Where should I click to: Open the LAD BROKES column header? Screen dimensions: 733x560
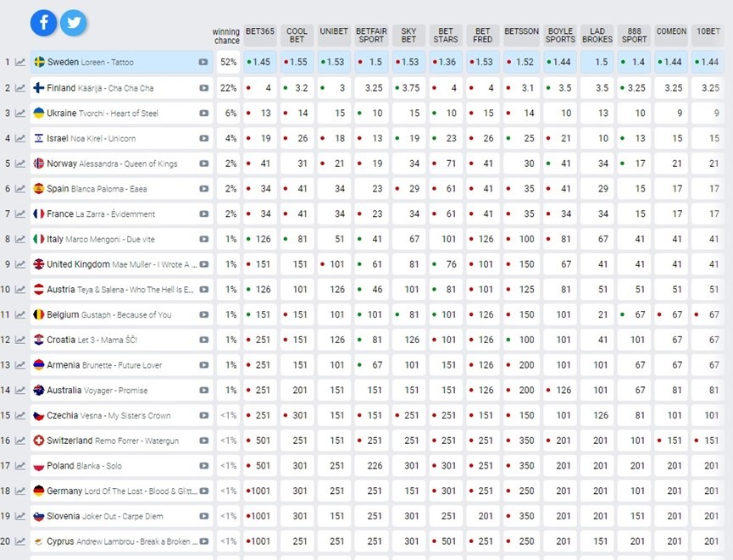(597, 35)
